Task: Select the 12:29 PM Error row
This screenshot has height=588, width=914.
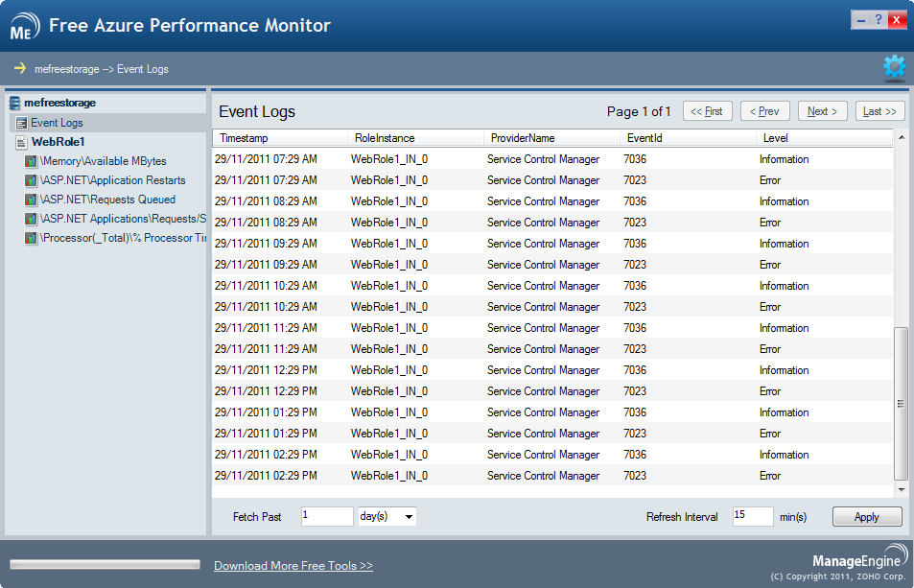Action: pyautogui.click(x=552, y=391)
